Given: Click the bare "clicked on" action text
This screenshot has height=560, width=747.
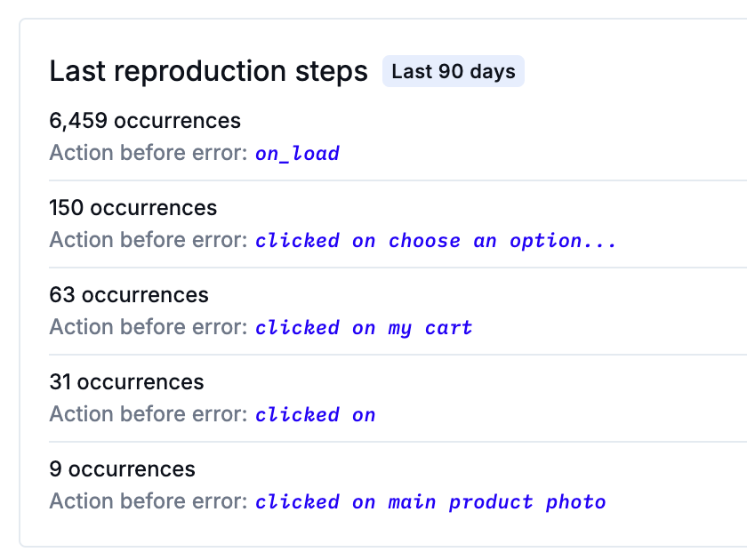Looking at the screenshot, I should (316, 415).
